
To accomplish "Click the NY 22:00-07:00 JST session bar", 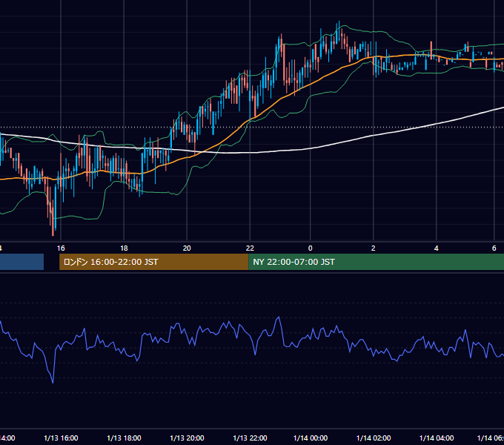I will pyautogui.click(x=376, y=262).
